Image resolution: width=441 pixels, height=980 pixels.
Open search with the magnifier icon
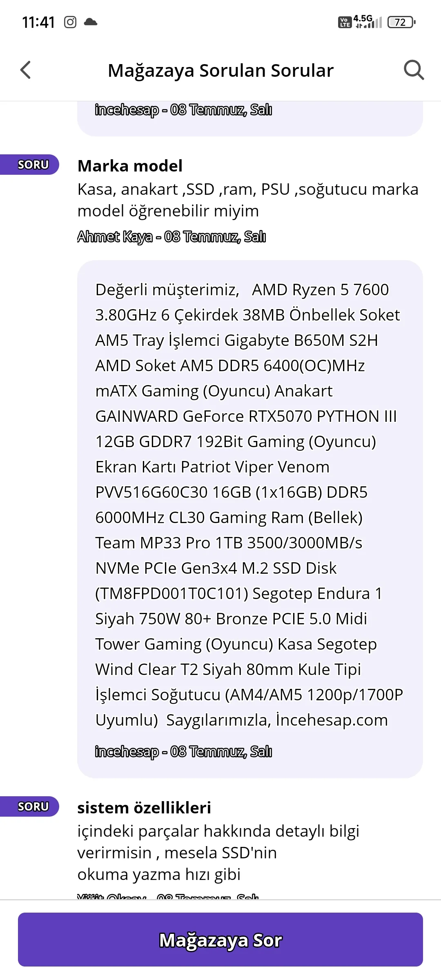point(414,70)
